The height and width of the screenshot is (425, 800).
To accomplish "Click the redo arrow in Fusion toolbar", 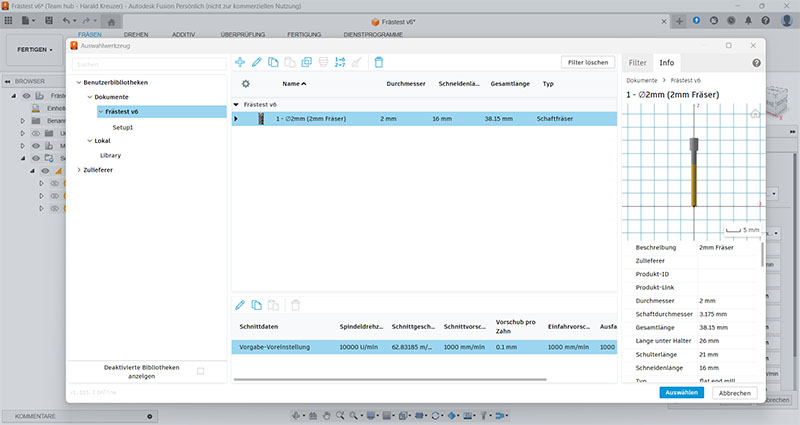I will (x=86, y=20).
